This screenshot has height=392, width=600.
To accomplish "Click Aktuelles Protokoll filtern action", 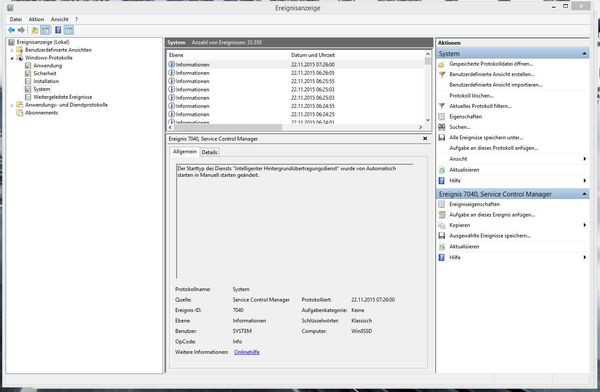I will coord(481,106).
